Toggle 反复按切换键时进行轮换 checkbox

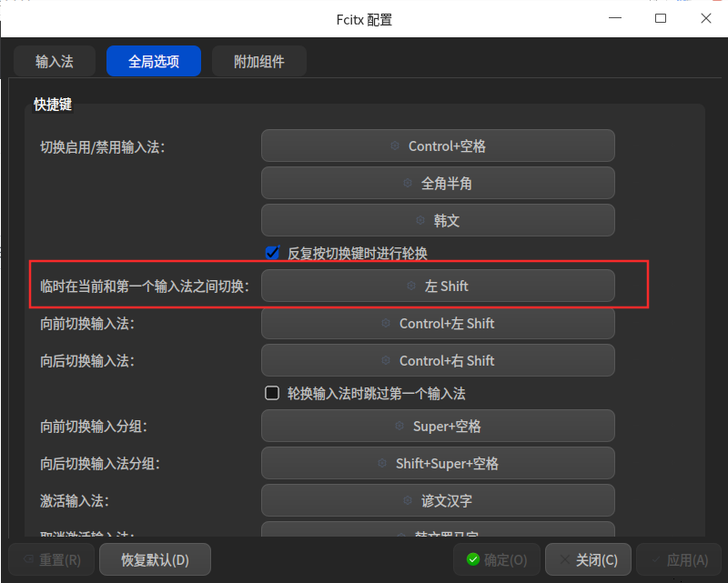click(x=272, y=253)
